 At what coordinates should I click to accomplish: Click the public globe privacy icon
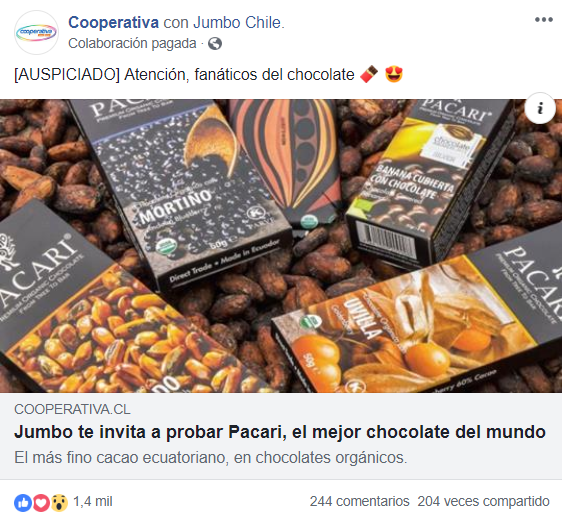[215, 44]
